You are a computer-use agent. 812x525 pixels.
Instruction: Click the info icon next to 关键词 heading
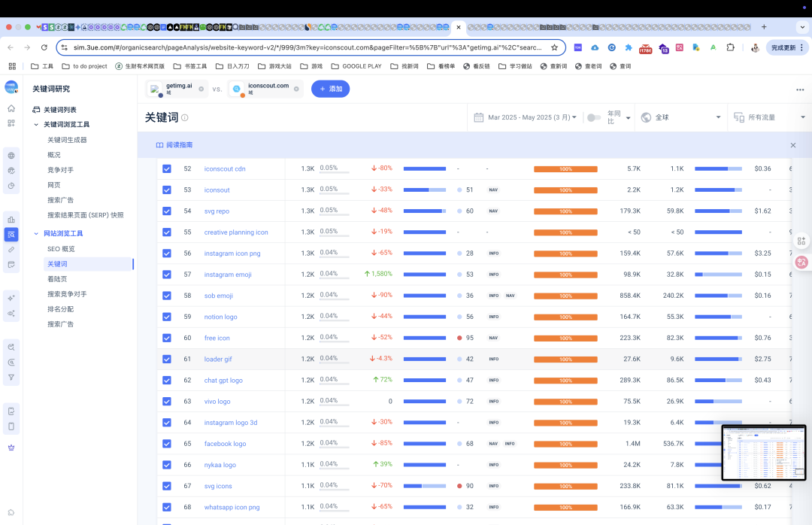click(185, 117)
